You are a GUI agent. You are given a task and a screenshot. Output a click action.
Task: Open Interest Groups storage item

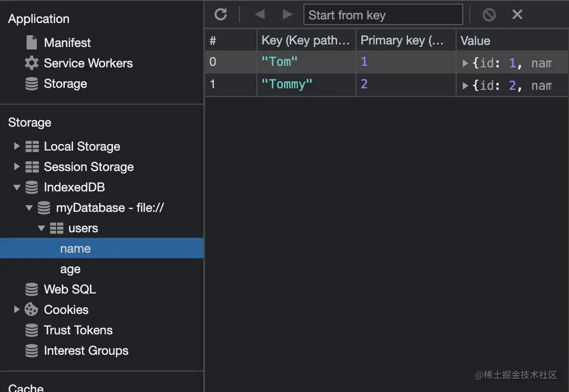[x=86, y=351]
